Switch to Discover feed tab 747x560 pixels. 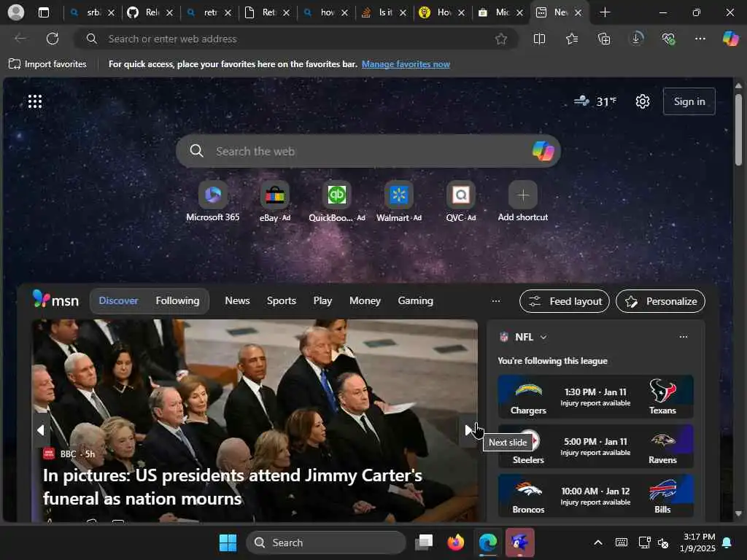[118, 300]
